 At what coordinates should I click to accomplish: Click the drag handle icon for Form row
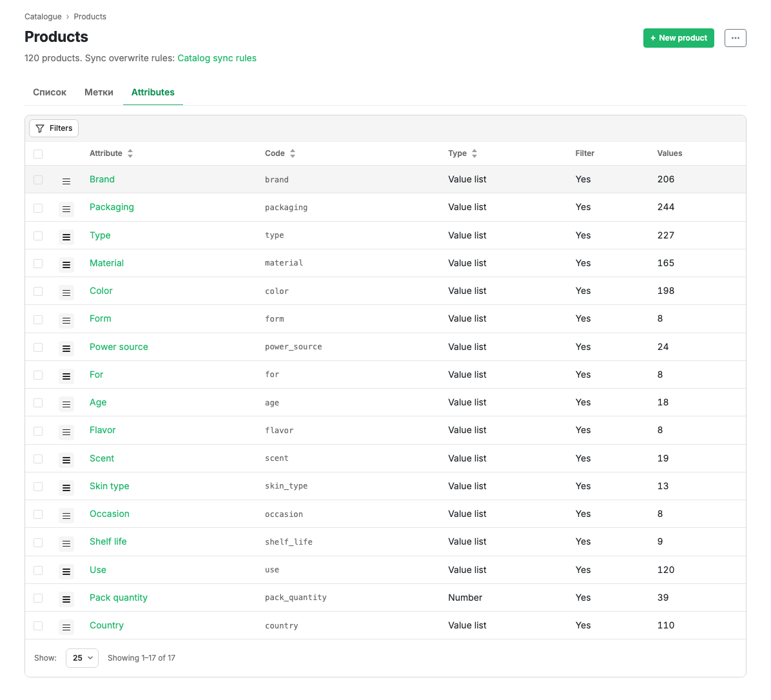pyautogui.click(x=66, y=320)
